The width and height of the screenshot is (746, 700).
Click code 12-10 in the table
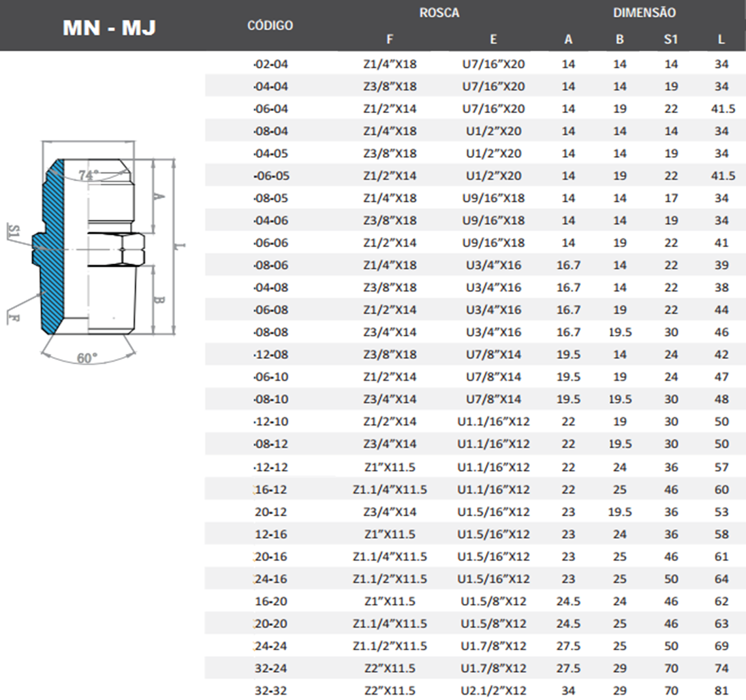[x=270, y=421]
